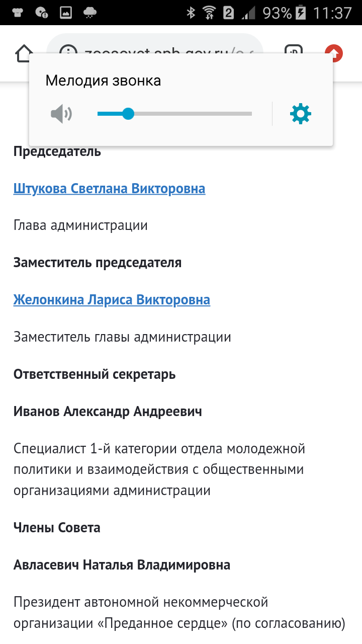
Task: Tap the battery indicator icon
Action: [301, 13]
